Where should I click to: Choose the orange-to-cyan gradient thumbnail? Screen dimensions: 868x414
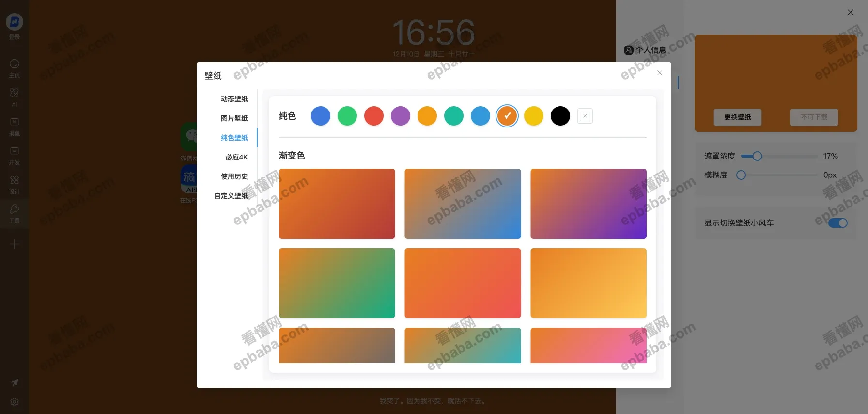click(x=463, y=345)
